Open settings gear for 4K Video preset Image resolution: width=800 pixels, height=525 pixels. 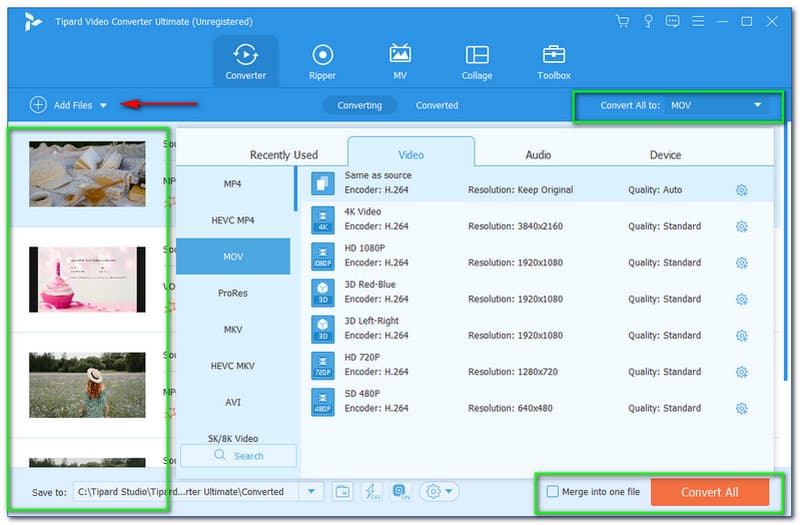(742, 227)
